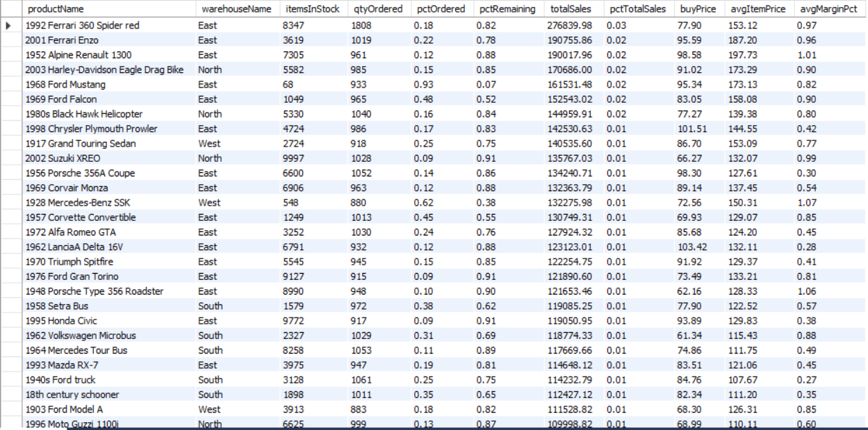Select the totalSales column header
This screenshot has width=868, height=430.
[x=573, y=9]
